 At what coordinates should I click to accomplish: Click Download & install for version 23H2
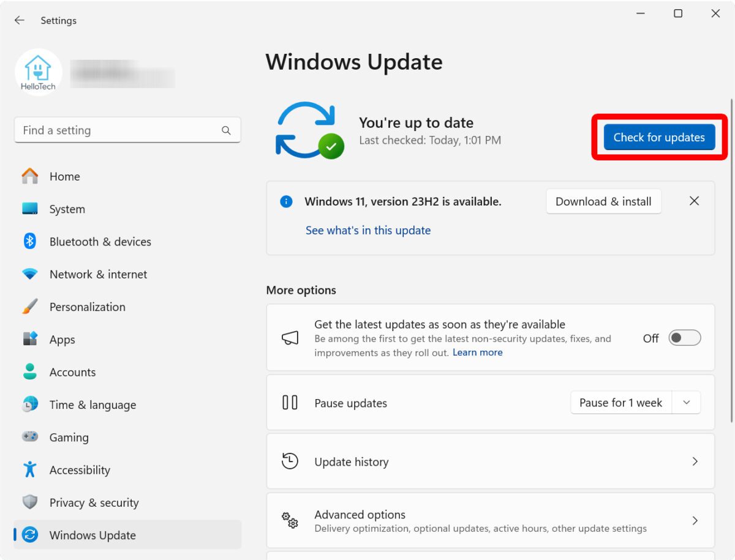(603, 201)
